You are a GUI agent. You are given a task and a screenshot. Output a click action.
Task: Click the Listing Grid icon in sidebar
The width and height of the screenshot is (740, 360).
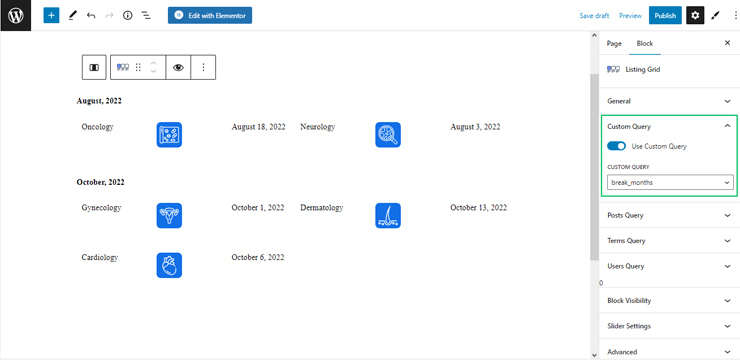click(x=614, y=69)
